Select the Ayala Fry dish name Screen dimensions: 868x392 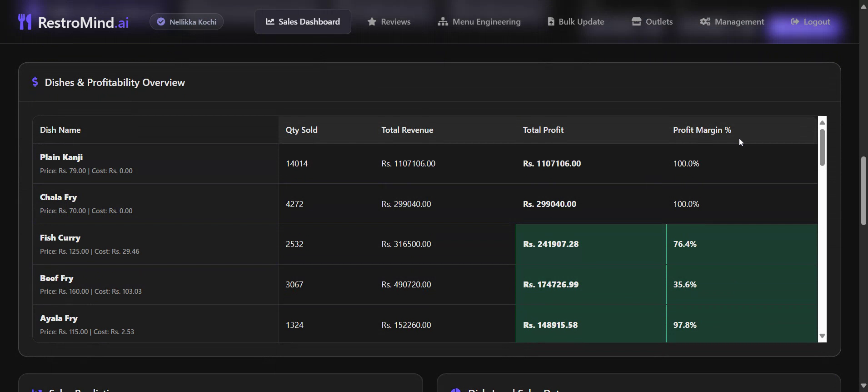tap(59, 318)
